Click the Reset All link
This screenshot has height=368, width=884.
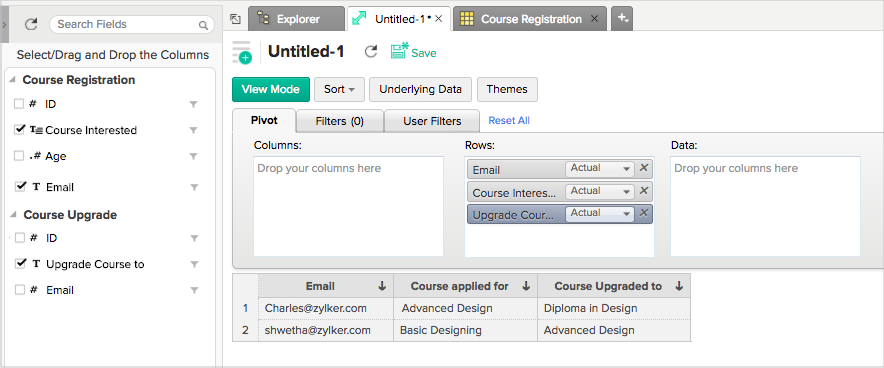coord(509,121)
